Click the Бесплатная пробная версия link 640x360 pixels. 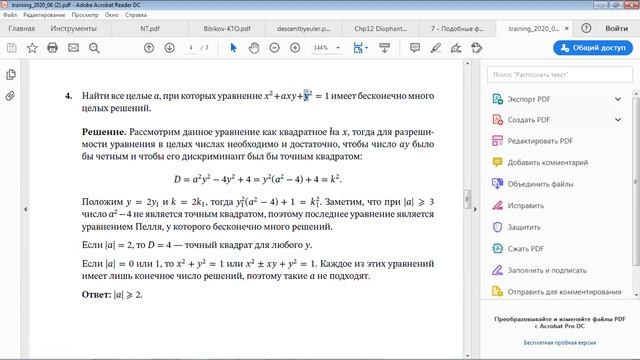tap(560, 342)
